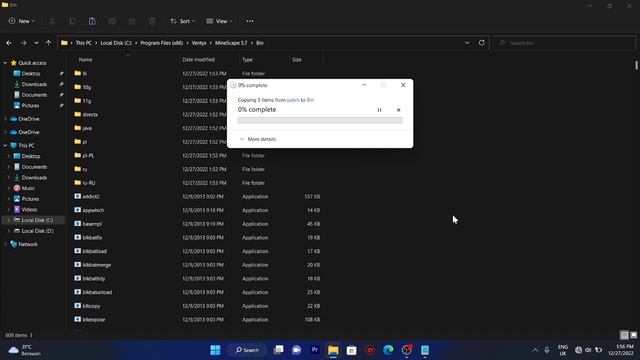Select the pl-PL folder
640x360 pixels.
click(88, 156)
